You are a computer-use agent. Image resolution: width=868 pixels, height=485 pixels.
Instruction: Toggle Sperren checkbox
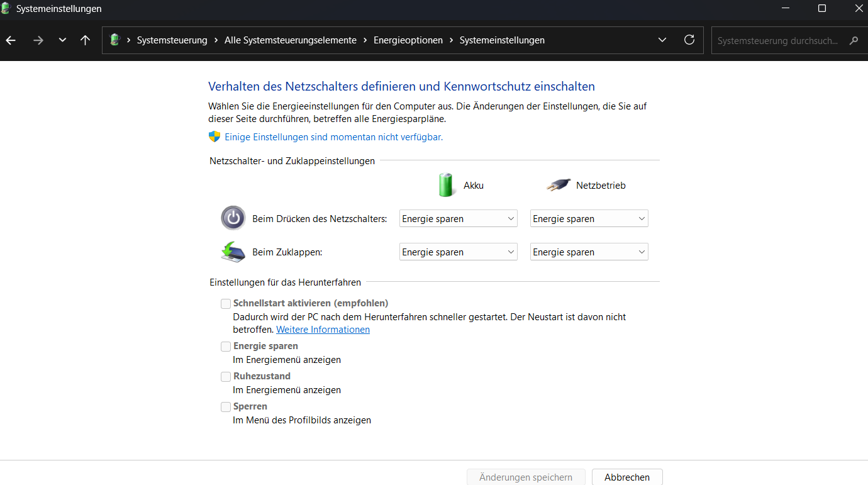tap(226, 407)
